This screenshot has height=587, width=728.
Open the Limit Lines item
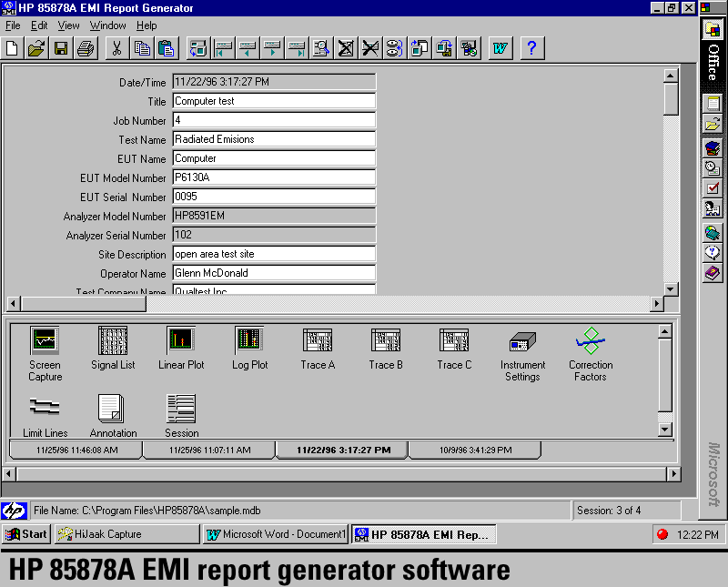(45, 416)
